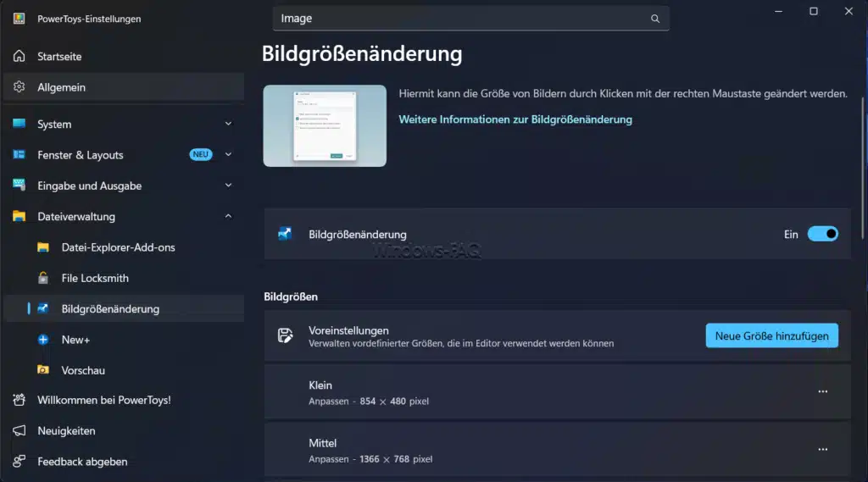This screenshot has height=482, width=868.
Task: Click the Eingabe und Ausgabe keyboard icon
Action: (x=19, y=185)
